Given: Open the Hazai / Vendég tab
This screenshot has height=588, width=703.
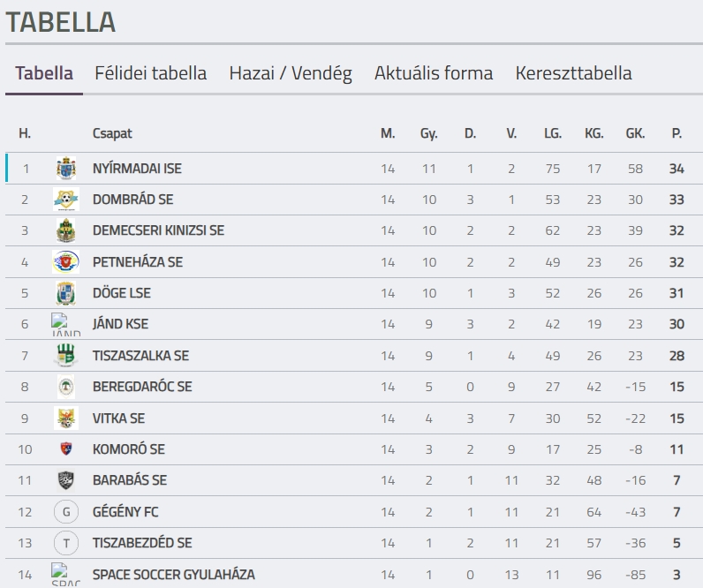Looking at the screenshot, I should point(291,73).
